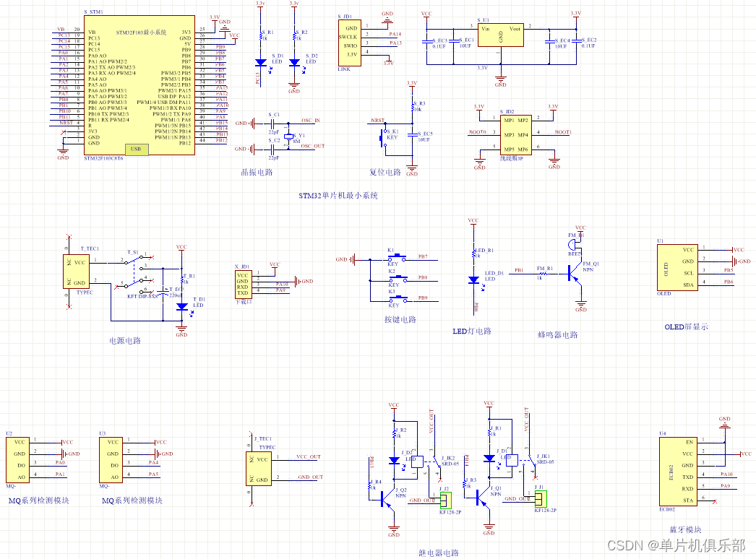Image resolution: width=756 pixels, height=559 pixels.
Task: Select the T_TEC1 TYPEC connector block
Action: [76, 272]
